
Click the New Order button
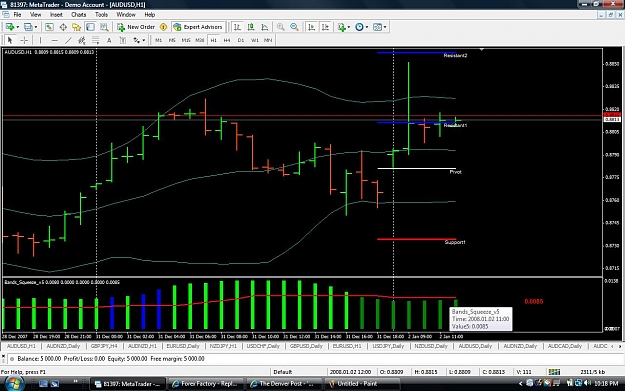[x=136, y=27]
